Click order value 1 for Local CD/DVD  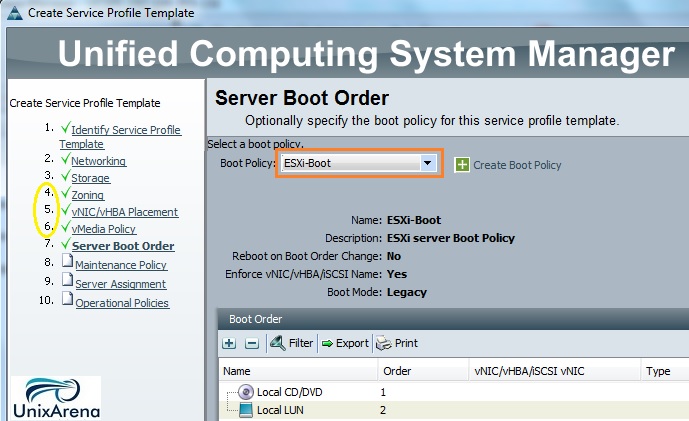click(x=383, y=392)
